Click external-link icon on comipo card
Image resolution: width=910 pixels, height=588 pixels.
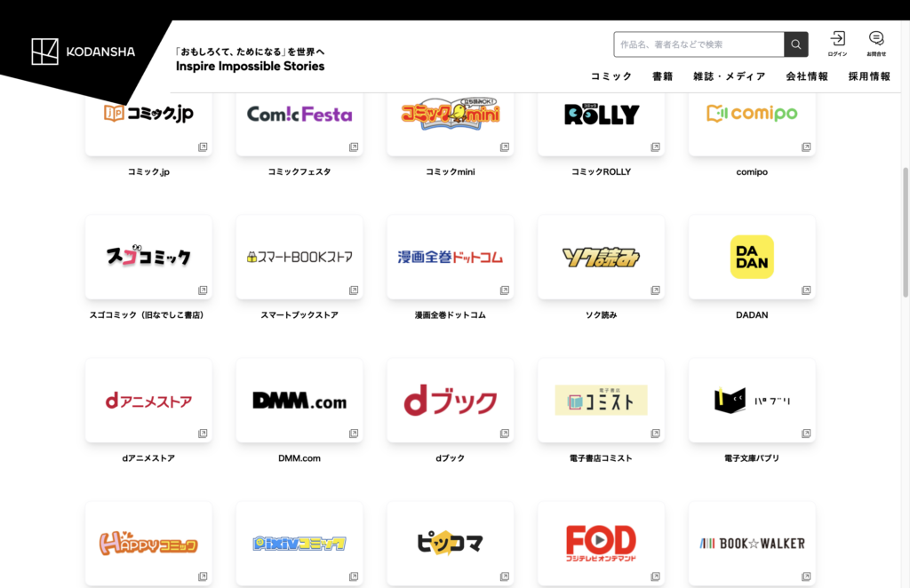point(806,147)
